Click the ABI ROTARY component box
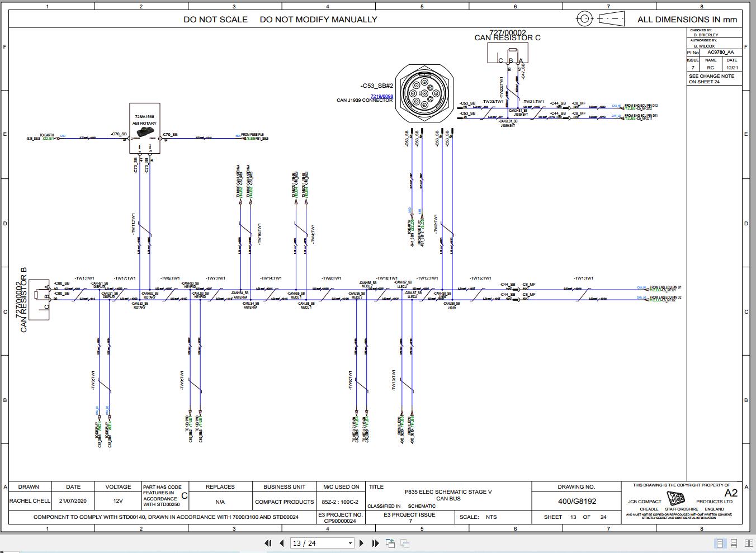The height and width of the screenshot is (553, 756). click(145, 129)
